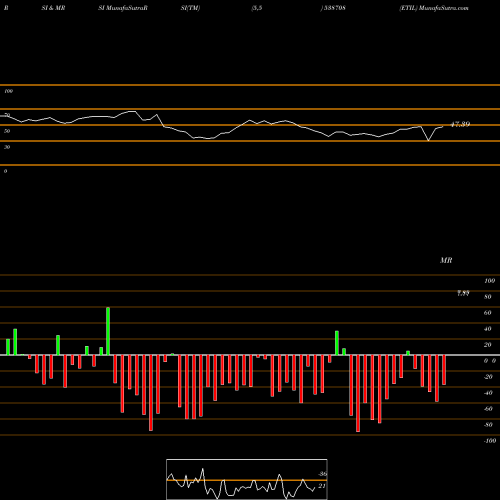
Task: Click the "7.88" value under MR label
Action: tap(463, 293)
